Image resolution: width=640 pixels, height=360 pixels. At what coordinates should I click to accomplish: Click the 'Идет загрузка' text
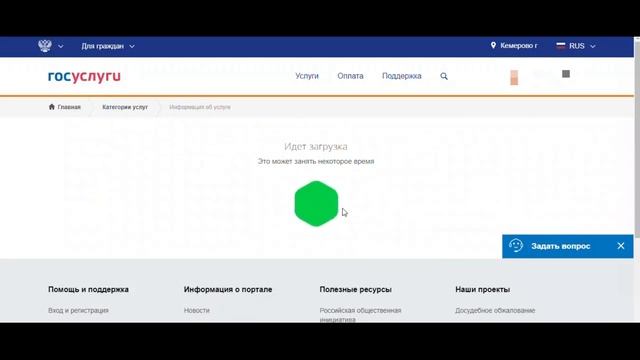(x=316, y=146)
